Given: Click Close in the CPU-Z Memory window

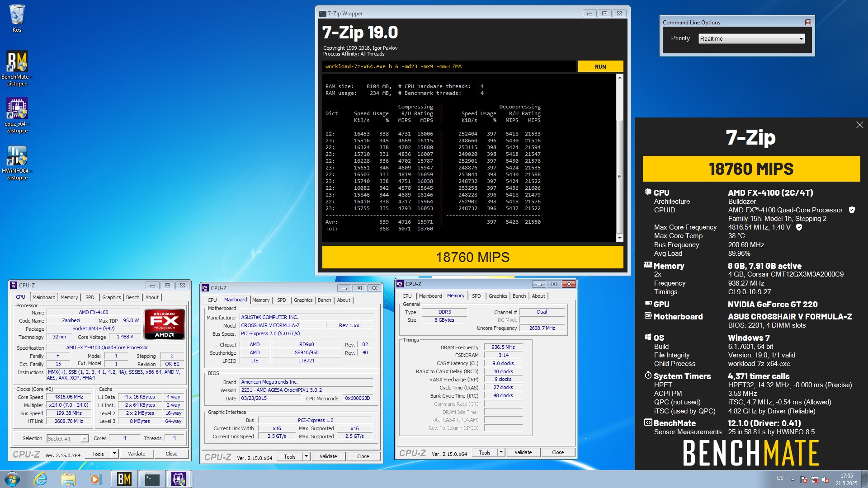Looking at the screenshot, I should click(x=558, y=452).
